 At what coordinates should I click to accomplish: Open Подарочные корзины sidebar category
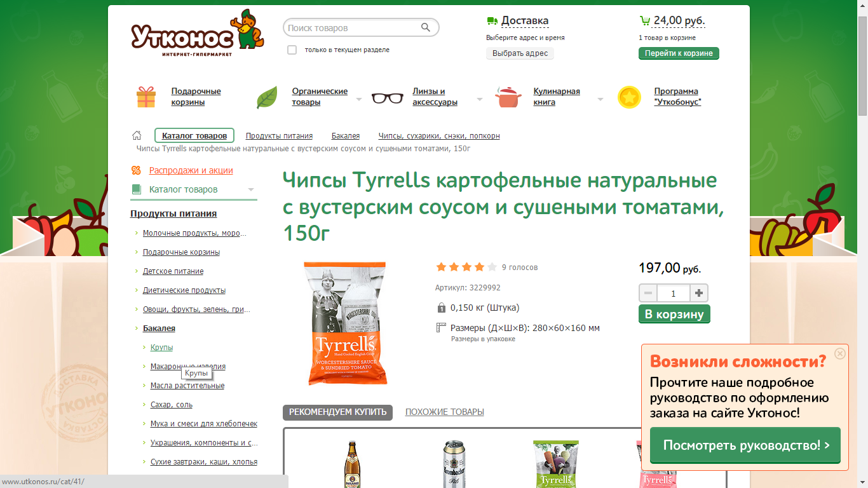181,252
